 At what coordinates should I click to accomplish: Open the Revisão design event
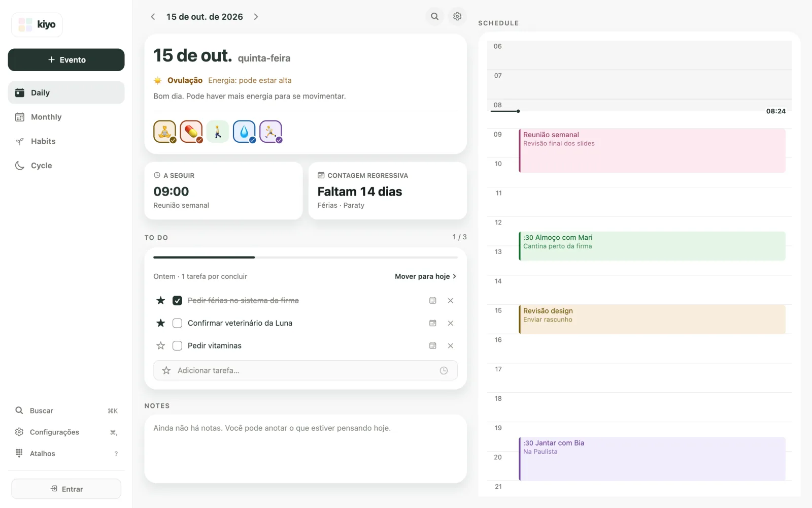652,319
